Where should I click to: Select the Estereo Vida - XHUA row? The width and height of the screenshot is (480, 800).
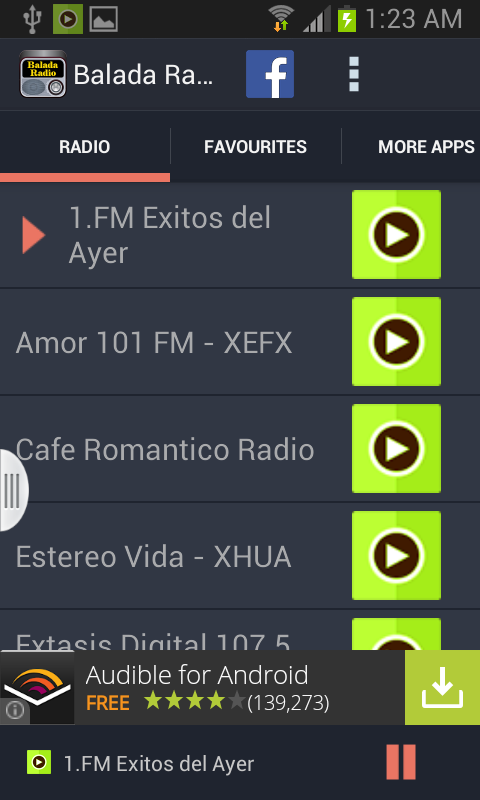click(x=240, y=556)
